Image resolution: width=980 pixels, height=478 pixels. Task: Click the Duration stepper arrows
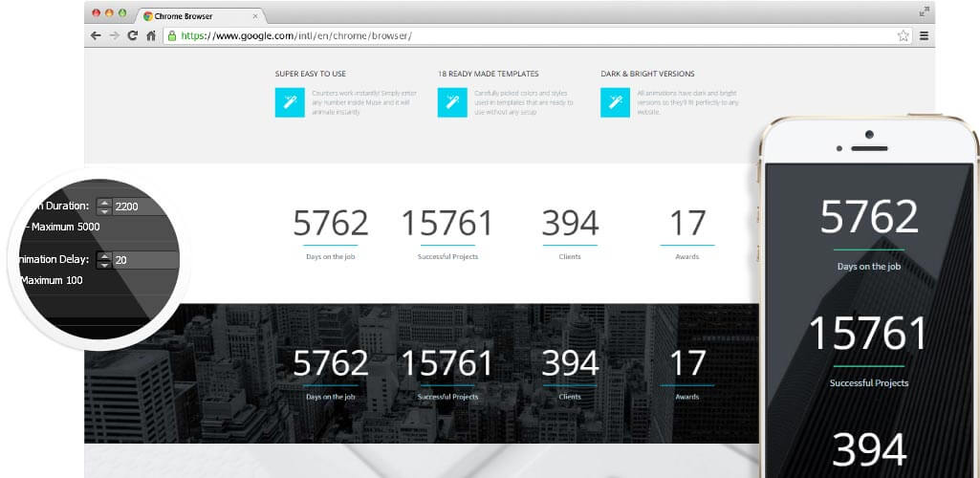click(104, 206)
